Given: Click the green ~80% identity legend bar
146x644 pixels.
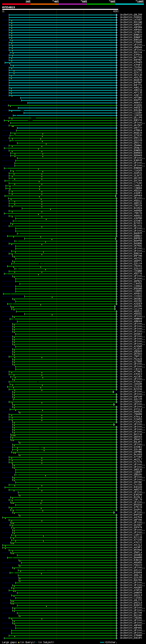Looking at the screenshot, I should 101,4.
